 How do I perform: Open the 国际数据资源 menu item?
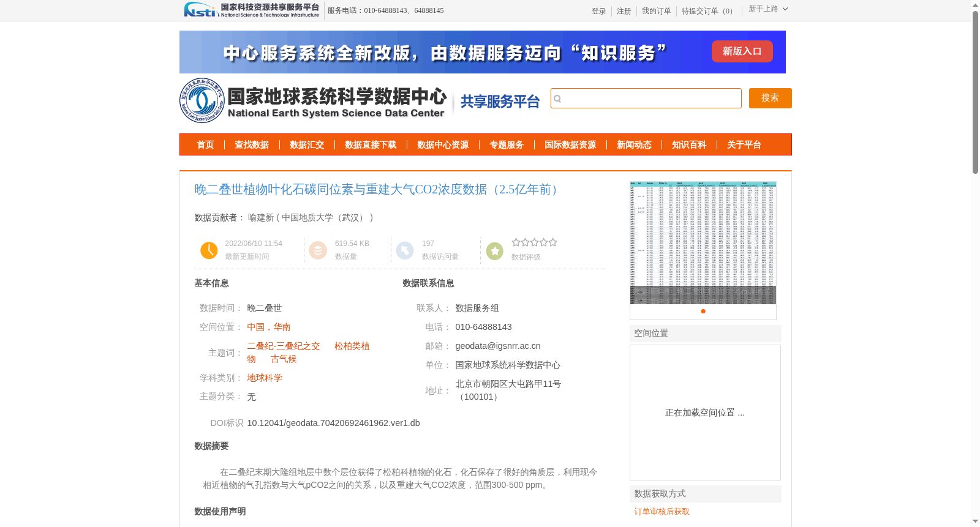570,145
